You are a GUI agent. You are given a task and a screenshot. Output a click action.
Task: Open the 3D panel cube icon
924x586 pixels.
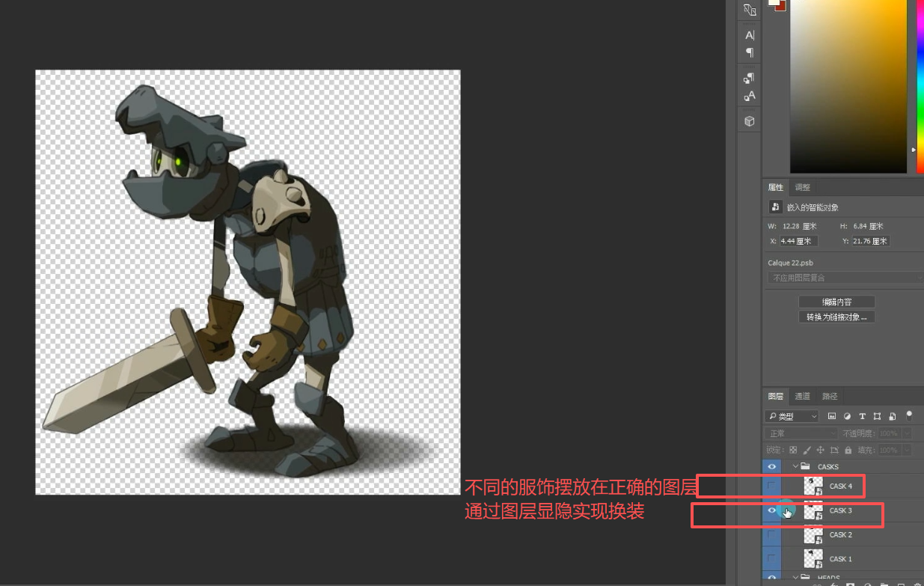coord(750,120)
